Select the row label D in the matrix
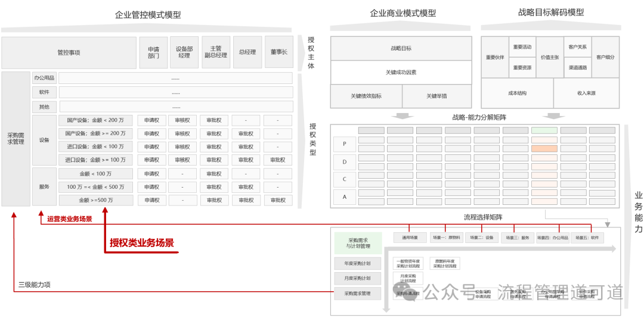644x318 pixels. (x=344, y=161)
